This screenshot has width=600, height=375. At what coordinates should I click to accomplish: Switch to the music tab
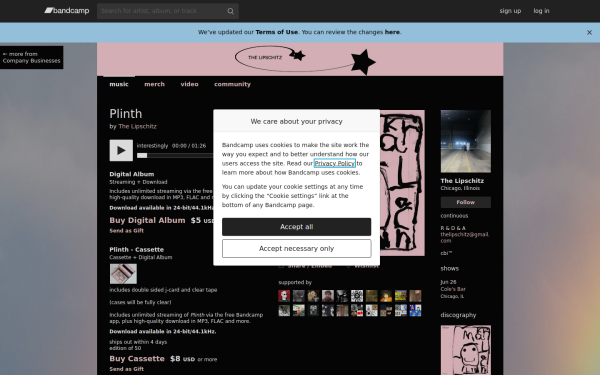[x=119, y=84]
